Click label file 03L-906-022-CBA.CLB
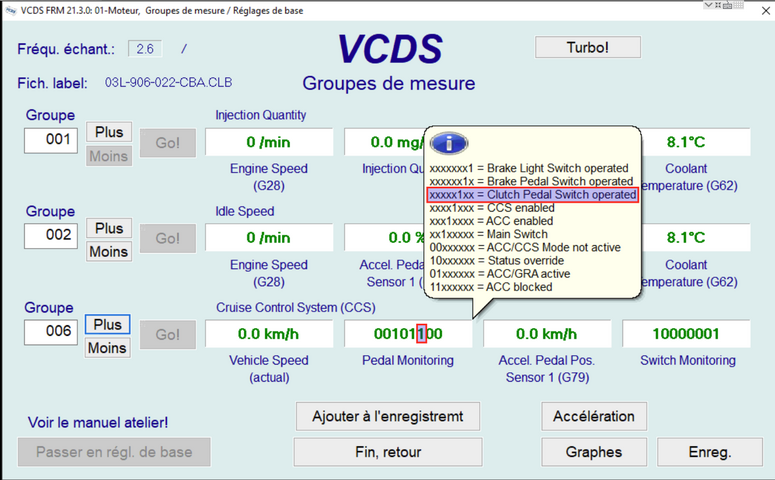775x480 pixels. coord(168,83)
